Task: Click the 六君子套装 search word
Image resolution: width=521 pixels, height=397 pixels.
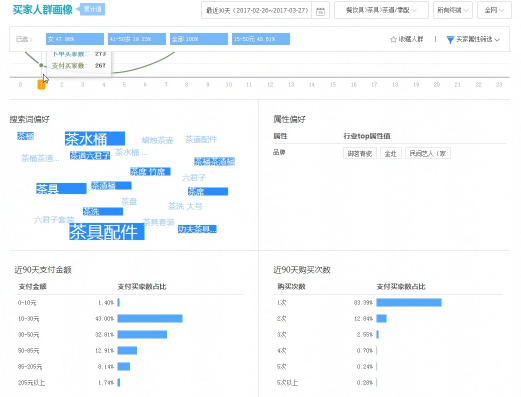Action: click(x=54, y=220)
